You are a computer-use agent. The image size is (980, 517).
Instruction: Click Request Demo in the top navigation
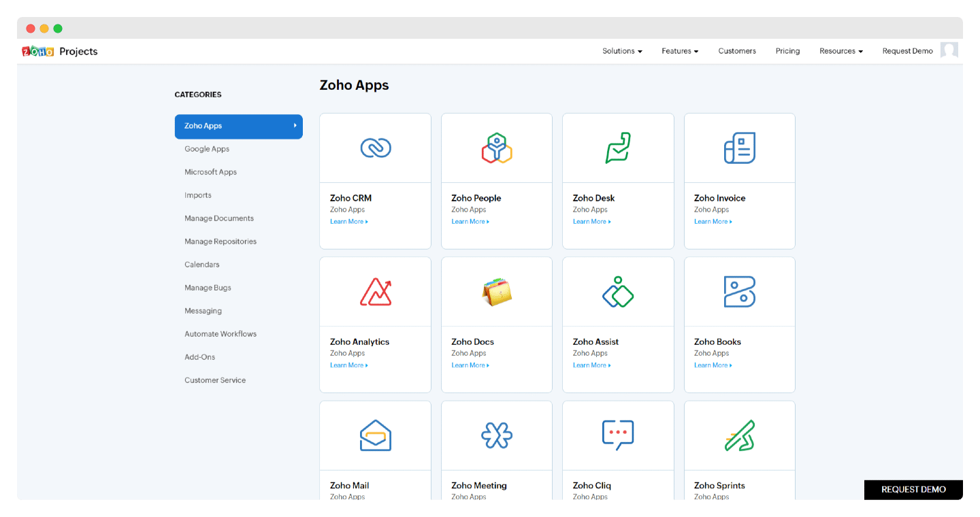pyautogui.click(x=907, y=51)
